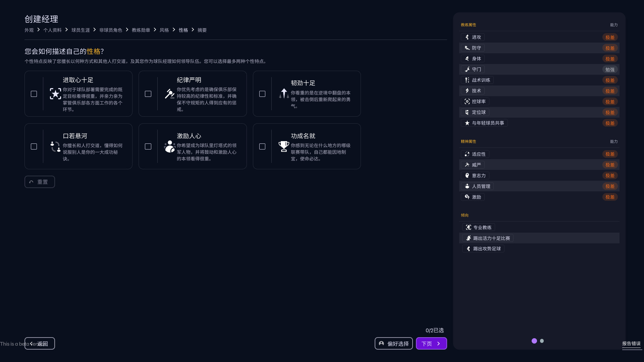Switch to second page dot indicator
Image resolution: width=644 pixels, height=362 pixels.
pyautogui.click(x=542, y=341)
